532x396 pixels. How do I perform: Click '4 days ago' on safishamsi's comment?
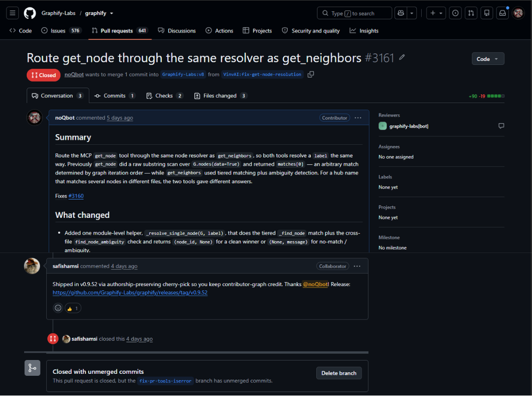(124, 266)
